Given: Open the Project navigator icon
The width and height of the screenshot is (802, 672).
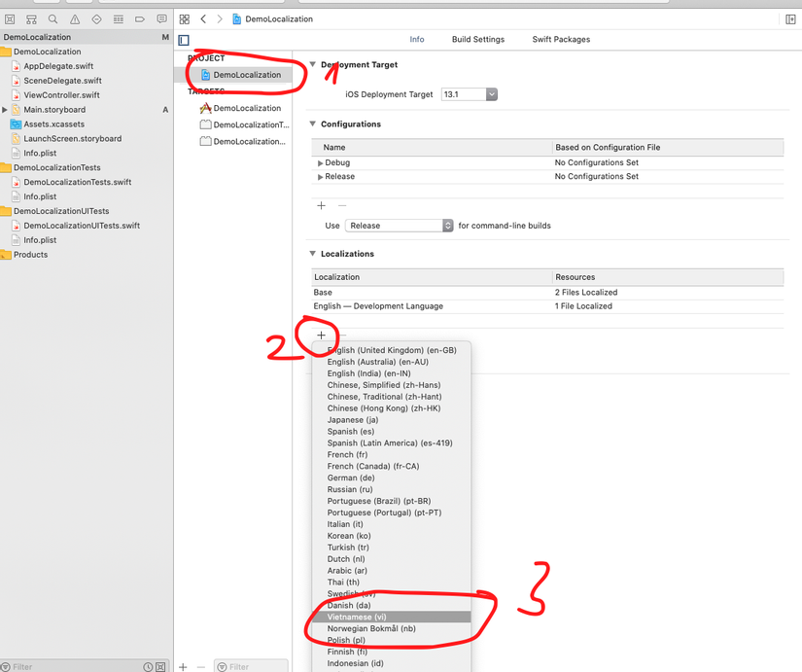Looking at the screenshot, I should [10, 19].
